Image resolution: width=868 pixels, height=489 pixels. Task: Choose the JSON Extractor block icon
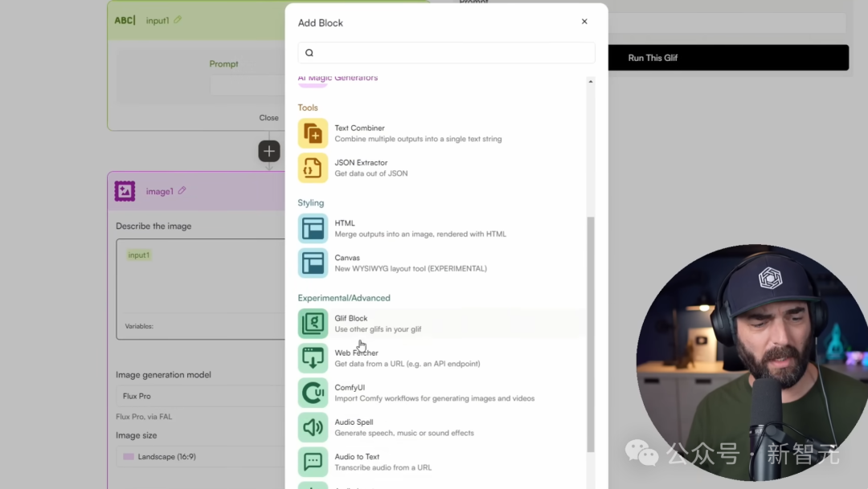click(313, 168)
